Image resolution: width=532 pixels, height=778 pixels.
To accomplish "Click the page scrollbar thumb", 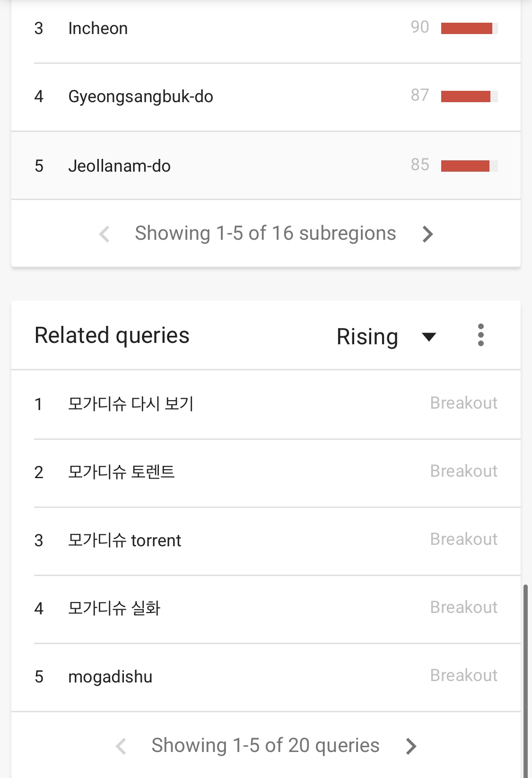I will (525, 681).
